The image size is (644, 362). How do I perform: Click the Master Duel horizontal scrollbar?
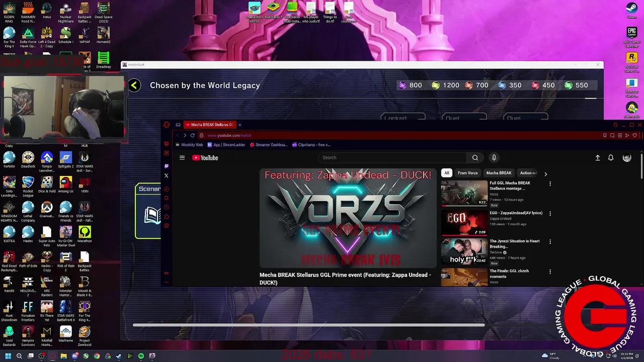coord(309,325)
